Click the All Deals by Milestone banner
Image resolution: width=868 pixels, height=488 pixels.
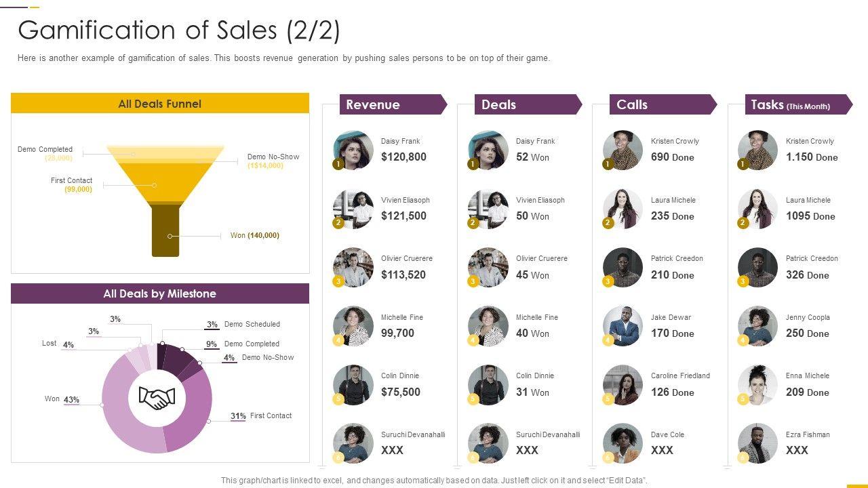pyautogui.click(x=160, y=293)
